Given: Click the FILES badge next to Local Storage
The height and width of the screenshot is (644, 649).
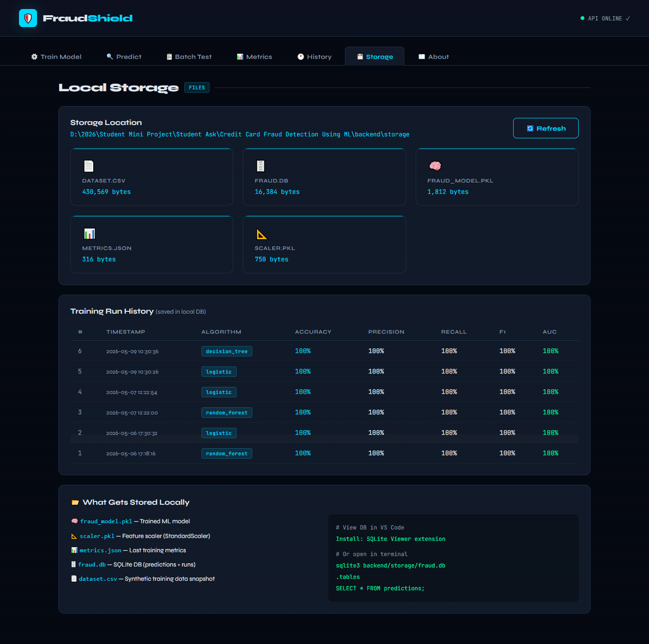Looking at the screenshot, I should 197,87.
